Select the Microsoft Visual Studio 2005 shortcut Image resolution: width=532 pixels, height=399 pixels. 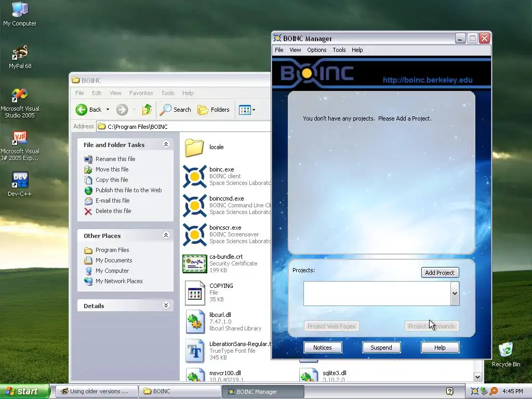[x=20, y=103]
